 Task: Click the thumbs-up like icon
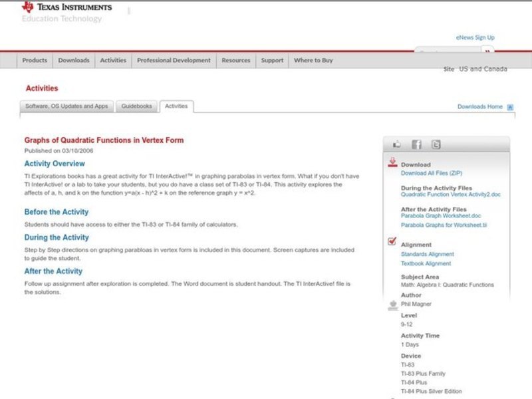click(x=397, y=144)
